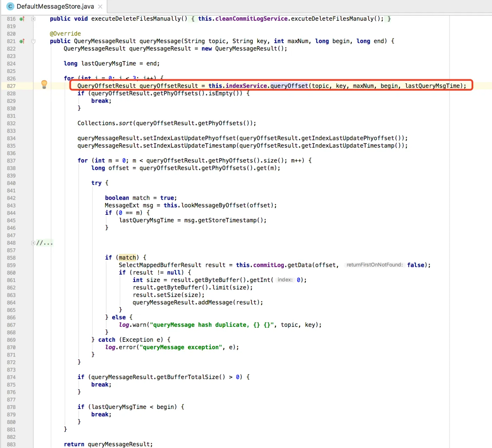492x448 pixels.
Task: Click "new QueryMessageResult()" on line 822
Action: pyautogui.click(x=242, y=49)
